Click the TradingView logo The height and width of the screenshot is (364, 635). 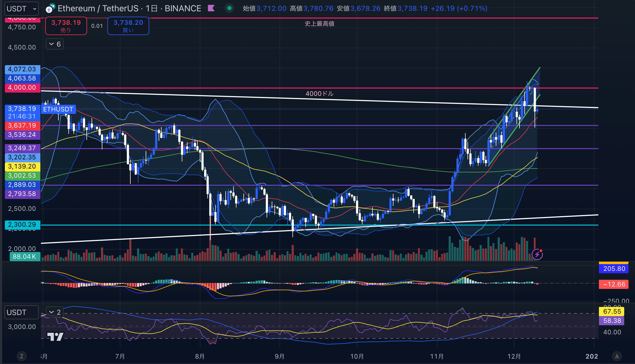coord(55,337)
